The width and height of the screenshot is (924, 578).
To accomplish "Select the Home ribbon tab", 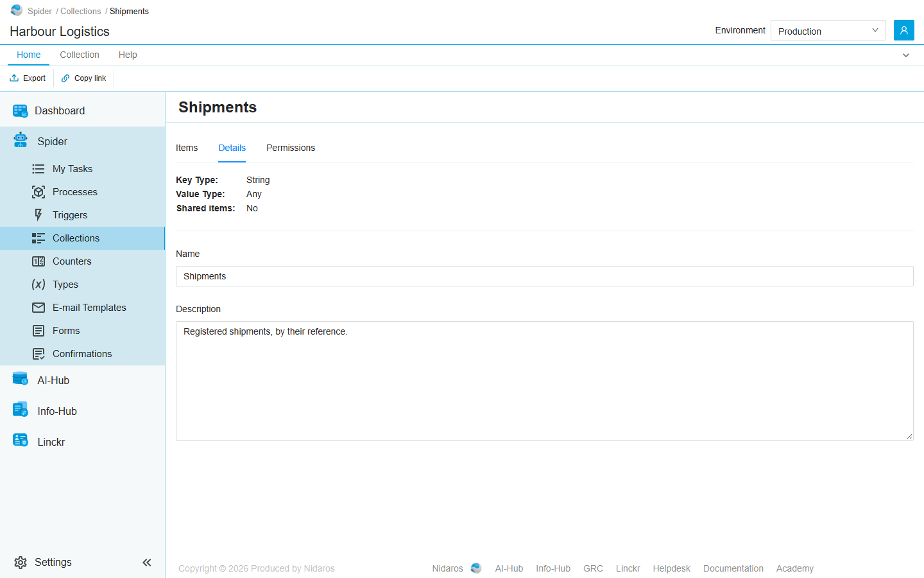I will (29, 55).
